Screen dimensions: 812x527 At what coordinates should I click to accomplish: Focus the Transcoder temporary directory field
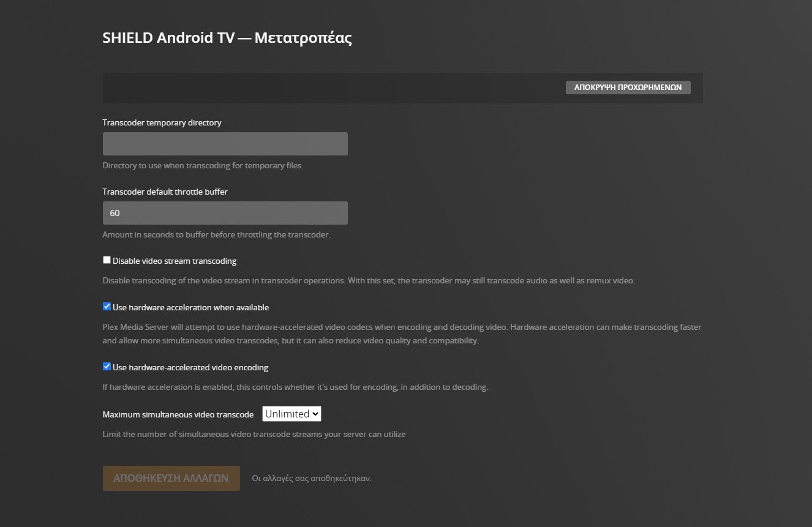225,144
